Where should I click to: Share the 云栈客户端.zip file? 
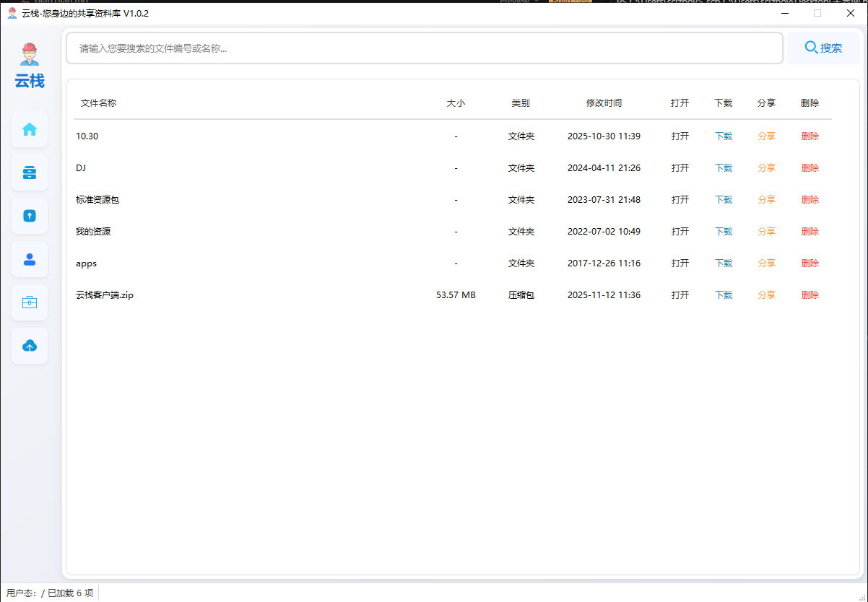766,295
